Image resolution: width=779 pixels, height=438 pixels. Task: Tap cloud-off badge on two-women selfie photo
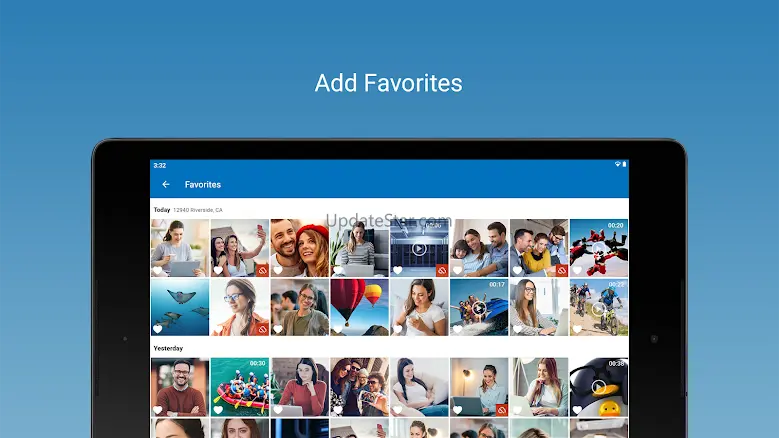pyautogui.click(x=262, y=271)
